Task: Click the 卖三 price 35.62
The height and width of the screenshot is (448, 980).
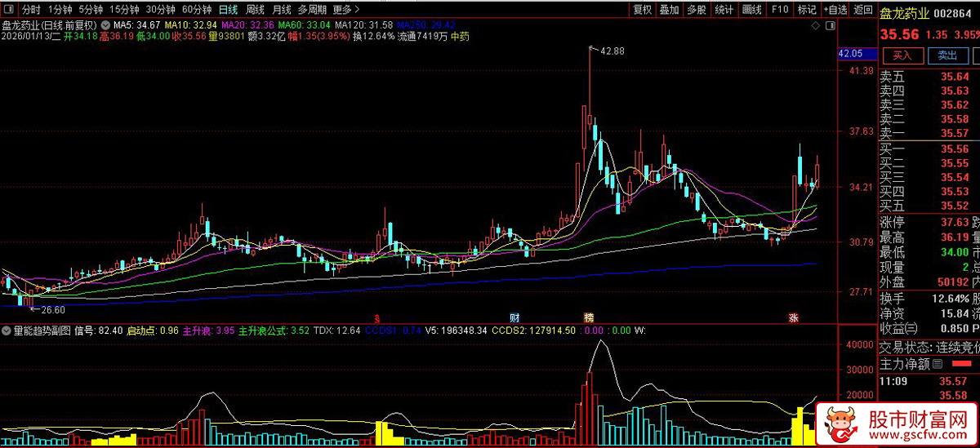Action: tap(955, 104)
